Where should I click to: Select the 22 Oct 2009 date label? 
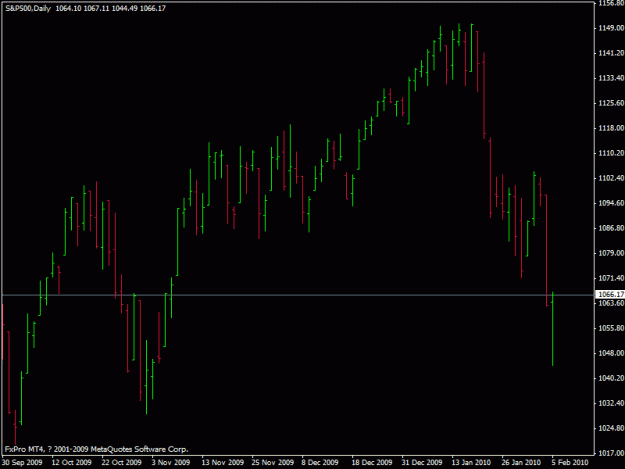pos(122,462)
